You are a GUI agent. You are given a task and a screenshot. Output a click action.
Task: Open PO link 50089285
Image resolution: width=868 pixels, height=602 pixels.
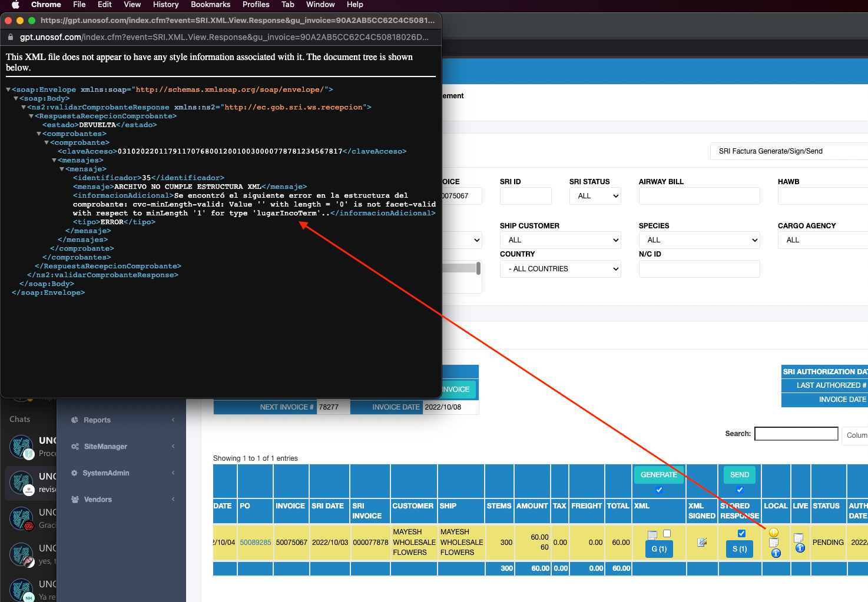255,543
